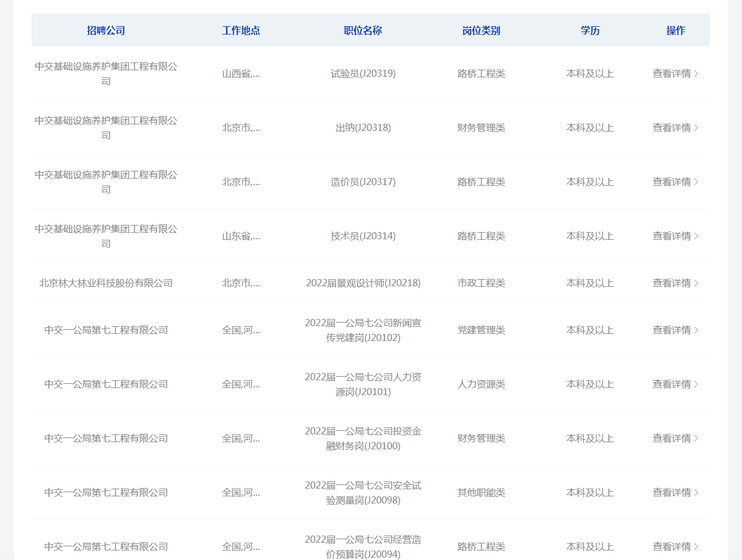The image size is (742, 560).
Task: Click 路桥工程类 in the 造价员 row
Action: point(481,182)
